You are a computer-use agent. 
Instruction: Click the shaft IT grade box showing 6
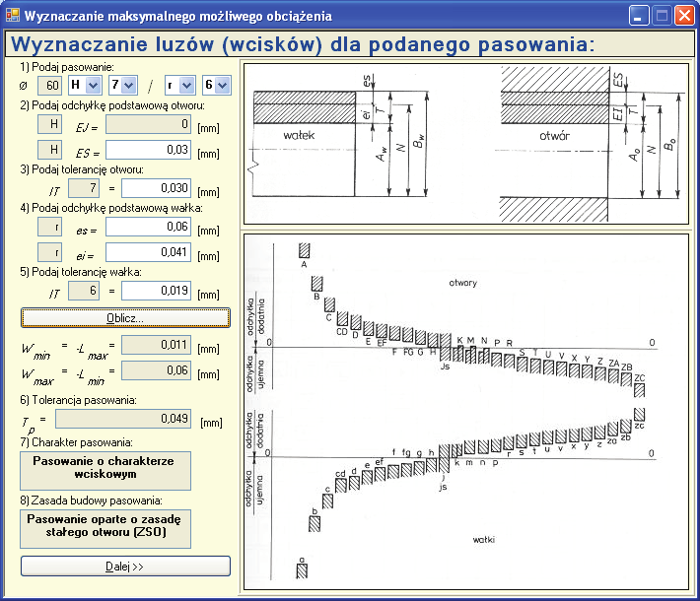pos(84,291)
